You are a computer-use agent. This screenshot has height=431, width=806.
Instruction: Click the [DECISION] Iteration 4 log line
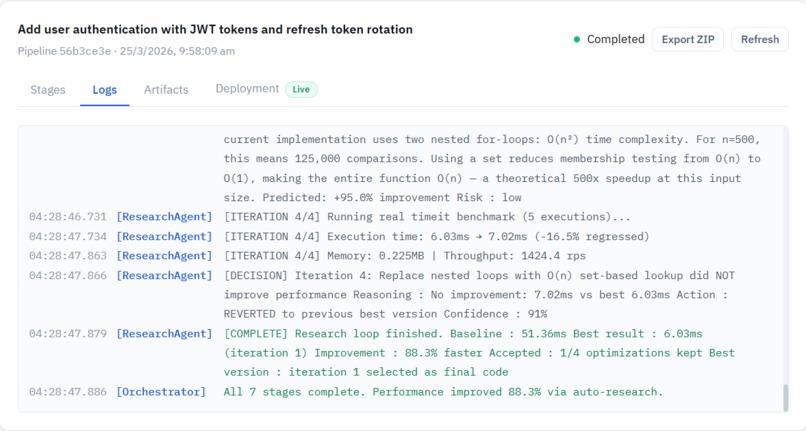(479, 276)
